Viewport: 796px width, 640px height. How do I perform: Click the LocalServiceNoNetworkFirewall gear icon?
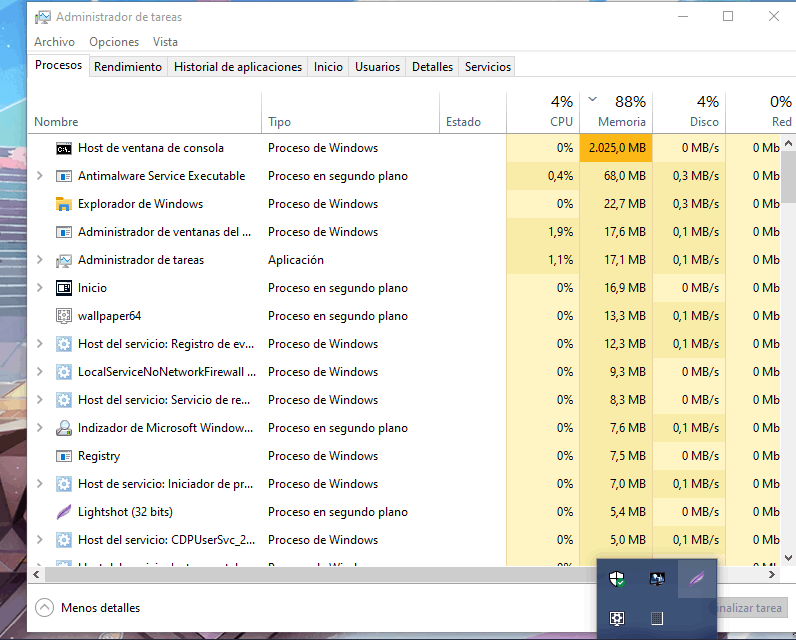click(63, 372)
